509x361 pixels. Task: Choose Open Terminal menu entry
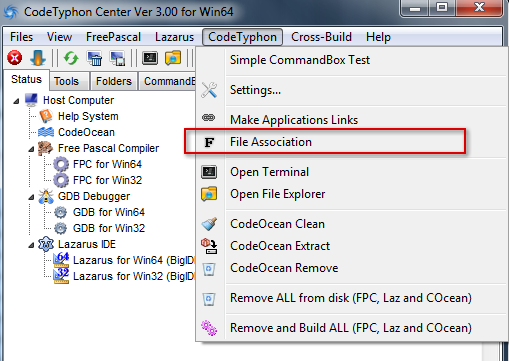(351, 172)
